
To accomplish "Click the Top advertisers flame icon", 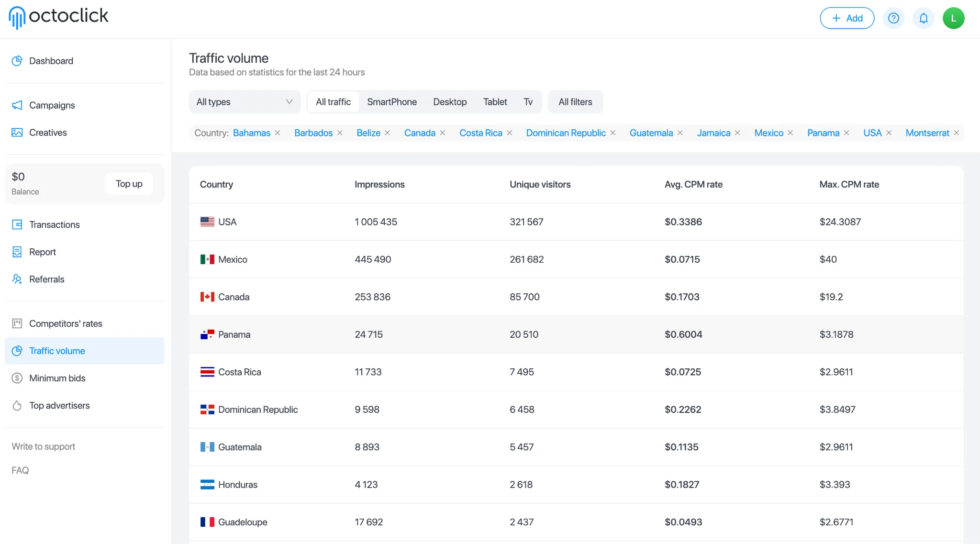I will [17, 405].
